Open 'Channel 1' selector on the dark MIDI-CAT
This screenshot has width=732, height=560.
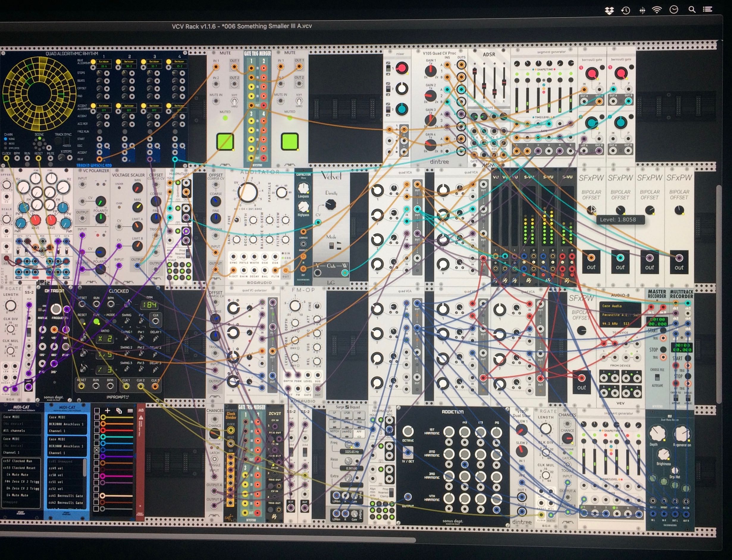point(22,453)
